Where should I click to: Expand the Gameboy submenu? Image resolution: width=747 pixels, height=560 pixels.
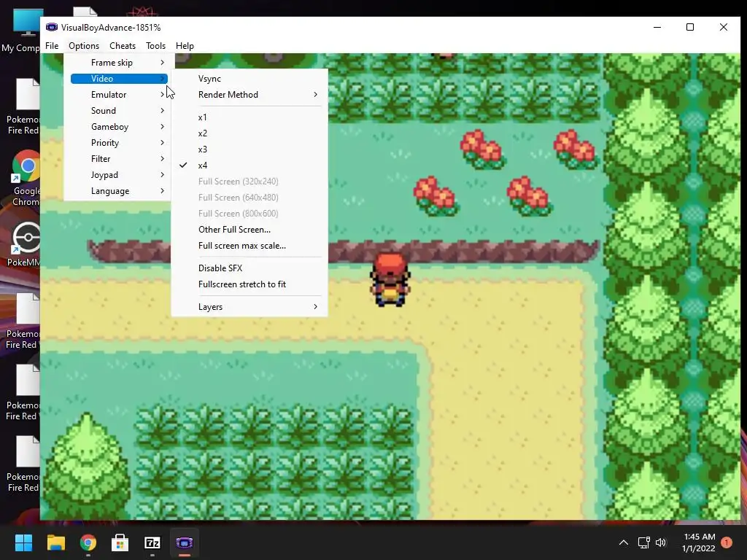[119, 127]
